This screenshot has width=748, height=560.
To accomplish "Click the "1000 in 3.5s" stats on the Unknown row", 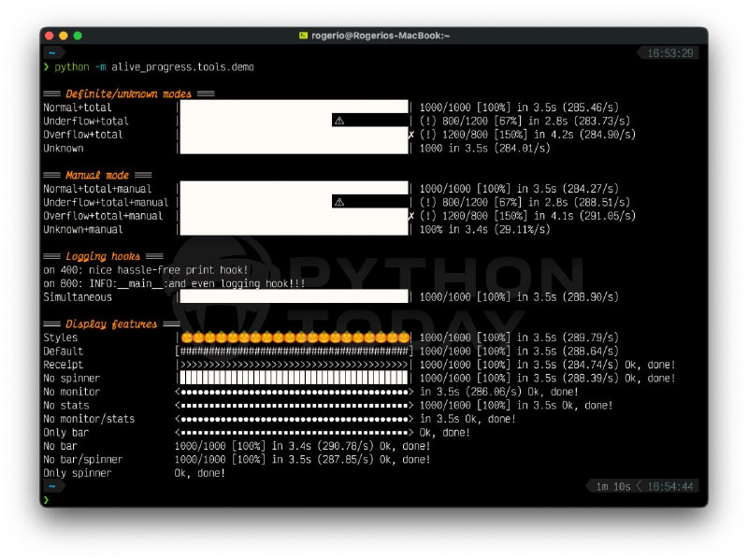I will pyautogui.click(x=453, y=149).
